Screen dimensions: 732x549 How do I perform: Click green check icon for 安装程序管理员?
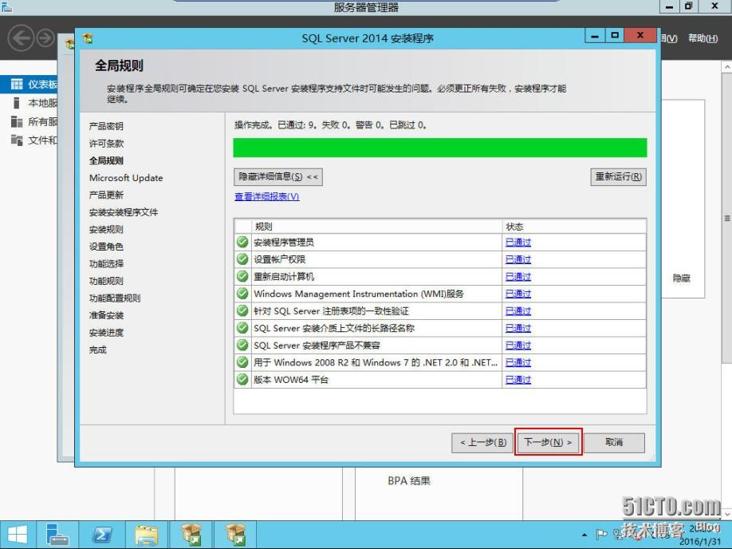coord(242,242)
